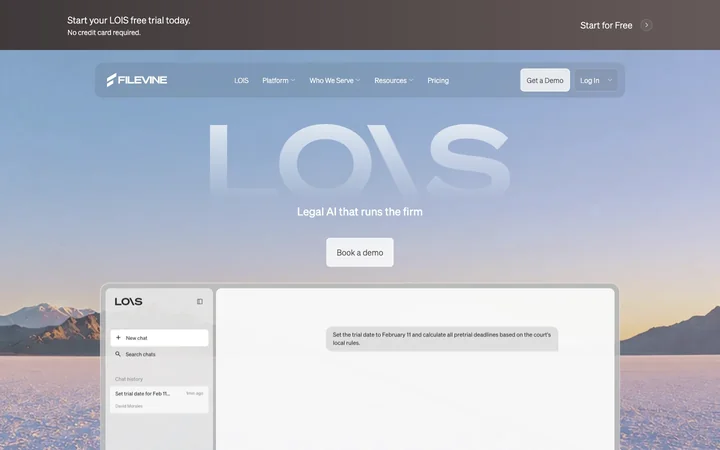Viewport: 720px width, 450px height.
Task: Click 'Start your LOIS free trial today.' text
Action: click(x=129, y=20)
